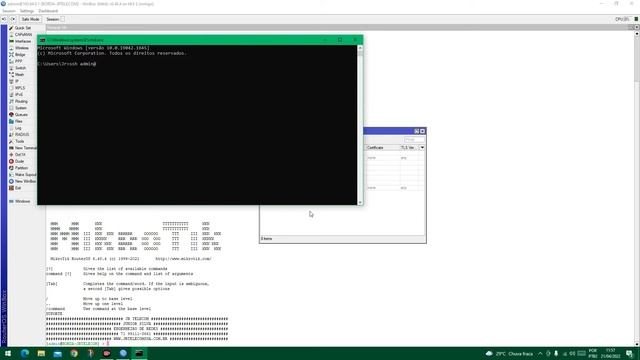Open the notification center in the system tray
This screenshot has width=640, height=360.
[629, 353]
